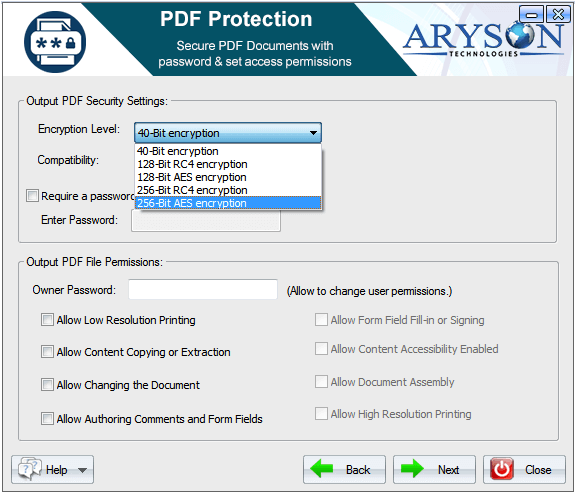The image size is (575, 493).
Task: Enable Allow Changing the Document
Action: tap(47, 385)
